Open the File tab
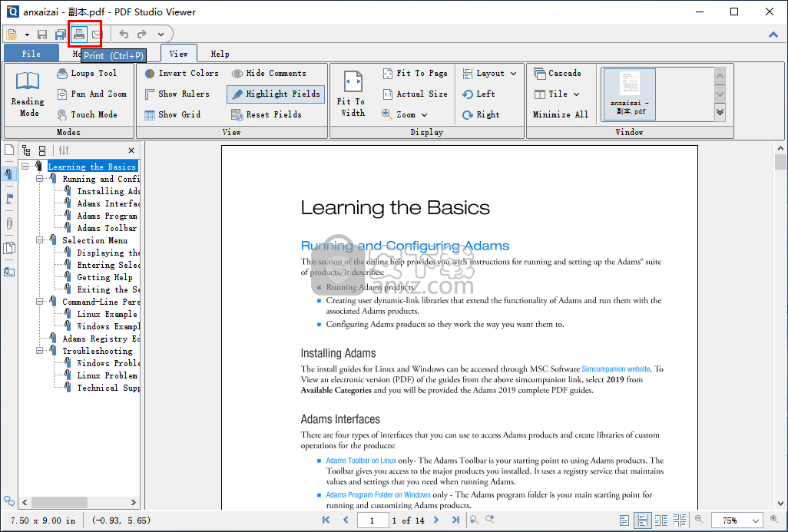The width and height of the screenshot is (788, 532). tap(31, 53)
